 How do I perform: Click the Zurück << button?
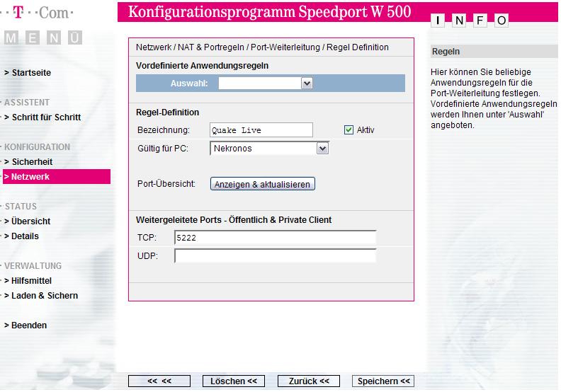309,381
